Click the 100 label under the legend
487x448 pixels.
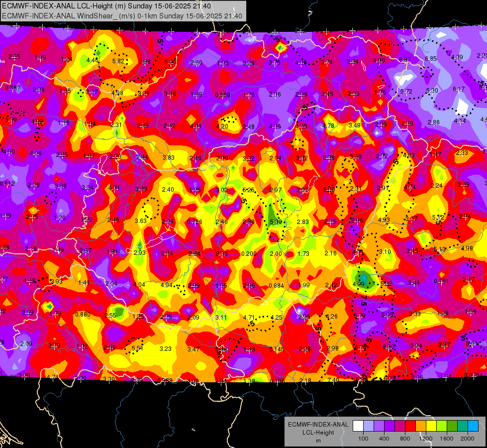pyautogui.click(x=363, y=439)
